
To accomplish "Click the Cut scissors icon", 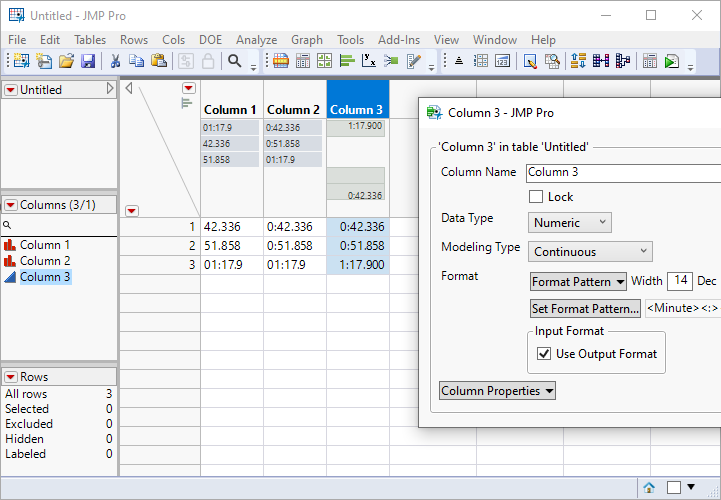I will tap(115, 61).
